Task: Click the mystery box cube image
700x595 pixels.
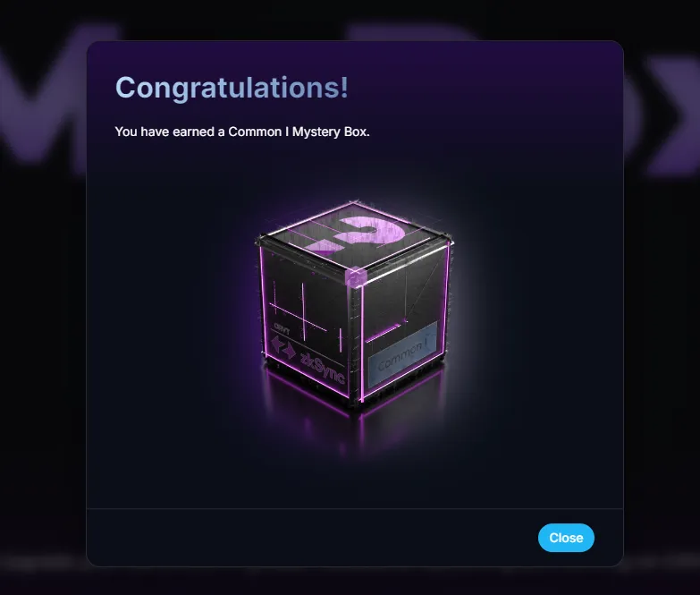Action: point(354,303)
